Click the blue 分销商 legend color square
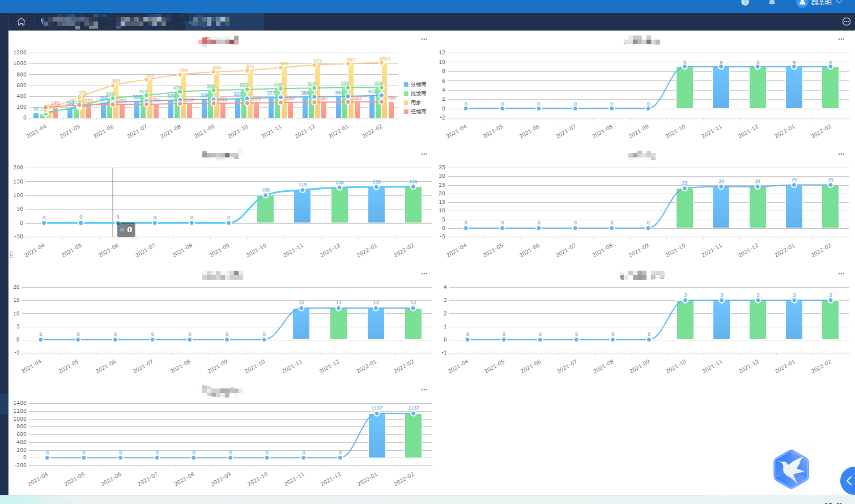The width and height of the screenshot is (855, 504). (x=406, y=84)
